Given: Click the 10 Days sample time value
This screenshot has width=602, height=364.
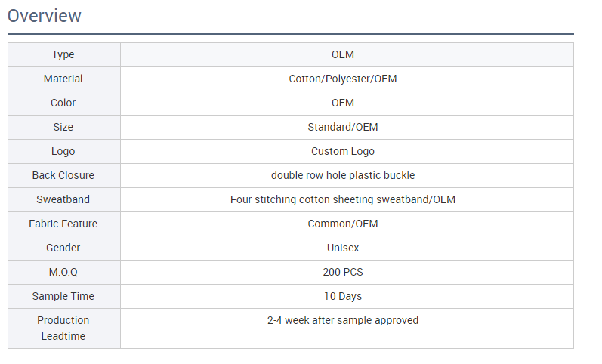Looking at the screenshot, I should click(342, 296).
